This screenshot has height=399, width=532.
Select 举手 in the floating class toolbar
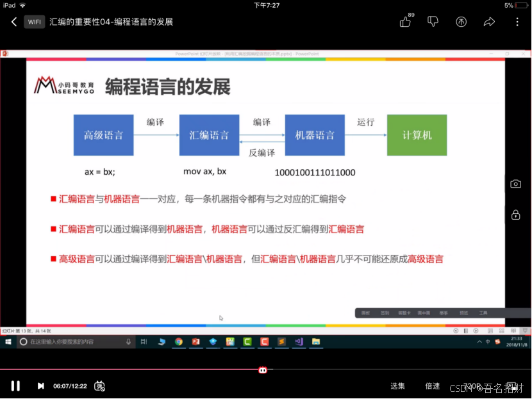click(444, 313)
